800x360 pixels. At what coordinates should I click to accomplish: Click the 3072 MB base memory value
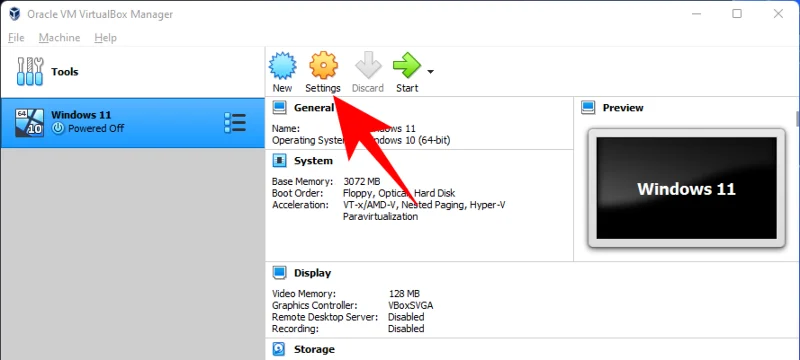362,182
